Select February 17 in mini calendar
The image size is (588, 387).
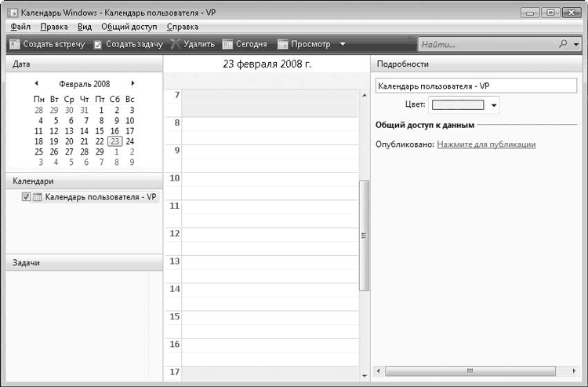(129, 131)
